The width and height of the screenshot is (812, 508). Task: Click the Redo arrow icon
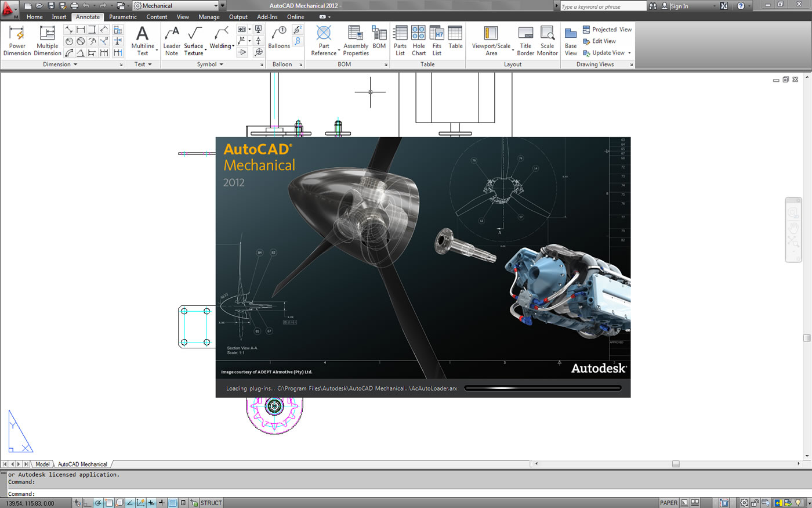click(103, 6)
